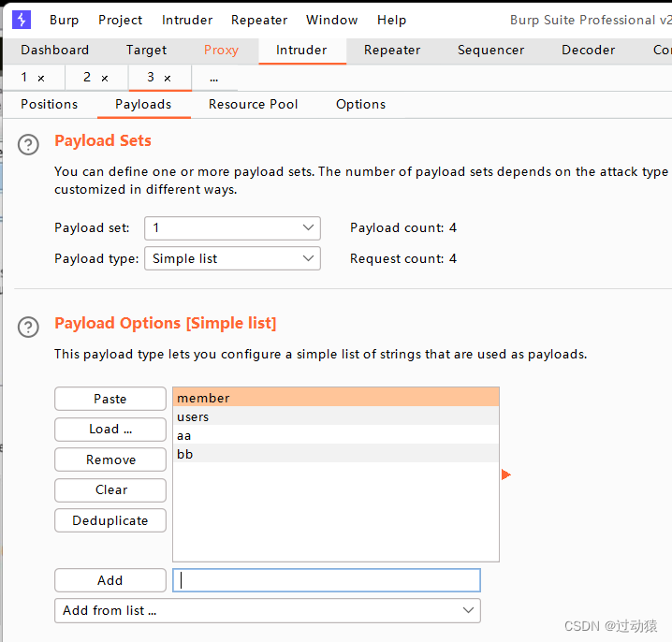The image size is (672, 642).
Task: Click the 'Payload Sets' heading
Action: tap(103, 140)
